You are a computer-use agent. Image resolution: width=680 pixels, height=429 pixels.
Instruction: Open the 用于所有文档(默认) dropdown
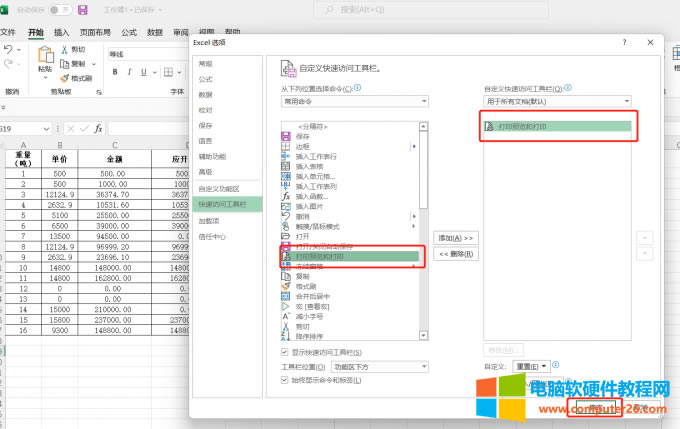tap(557, 102)
